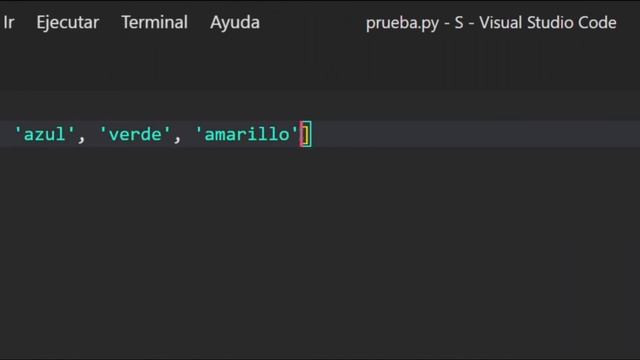
Task: Place cursor at the closing bracket ]
Action: pyautogui.click(x=306, y=134)
